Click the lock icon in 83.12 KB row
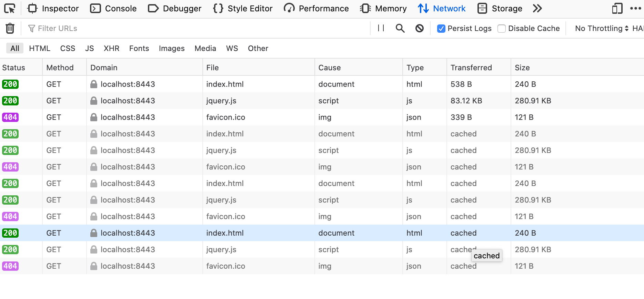Image resolution: width=644 pixels, height=299 pixels. 93,101
